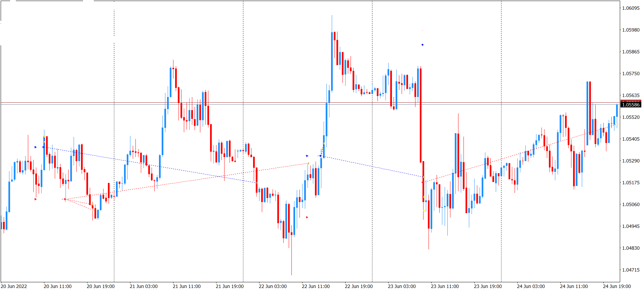Click the 1.05520 price scale label
Image resolution: width=644 pixels, height=291 pixels.
631,117
